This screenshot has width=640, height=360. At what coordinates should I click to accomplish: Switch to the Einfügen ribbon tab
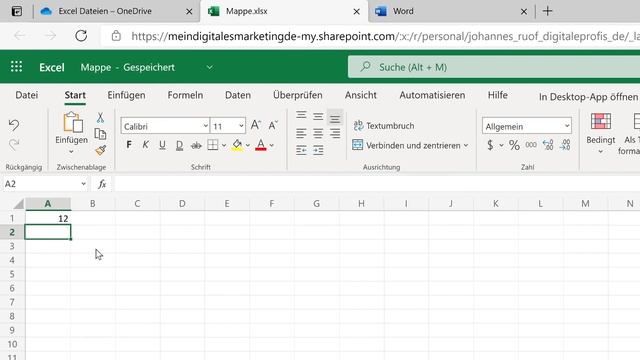click(126, 95)
